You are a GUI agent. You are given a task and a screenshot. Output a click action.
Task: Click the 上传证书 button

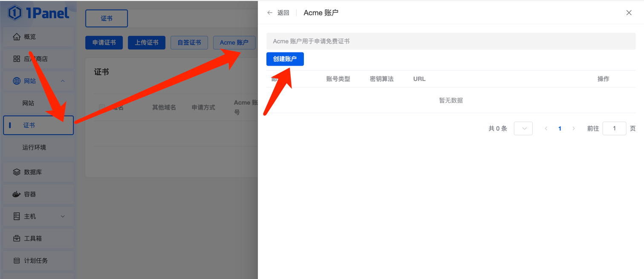coord(147,43)
